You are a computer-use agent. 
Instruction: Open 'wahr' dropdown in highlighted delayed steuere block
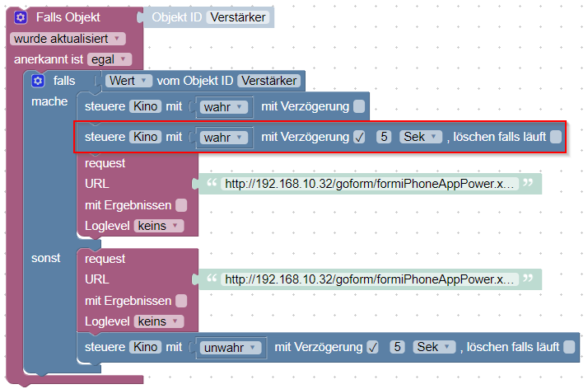tap(223, 138)
